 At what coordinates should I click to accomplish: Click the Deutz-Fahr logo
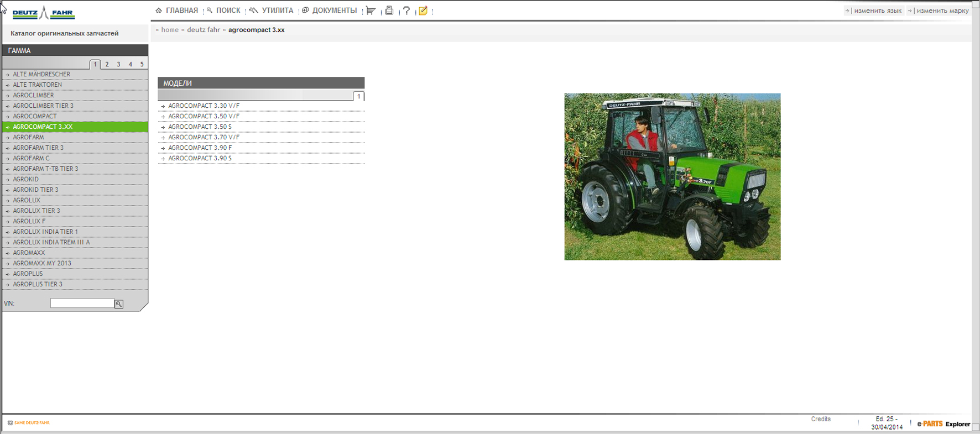[x=43, y=13]
